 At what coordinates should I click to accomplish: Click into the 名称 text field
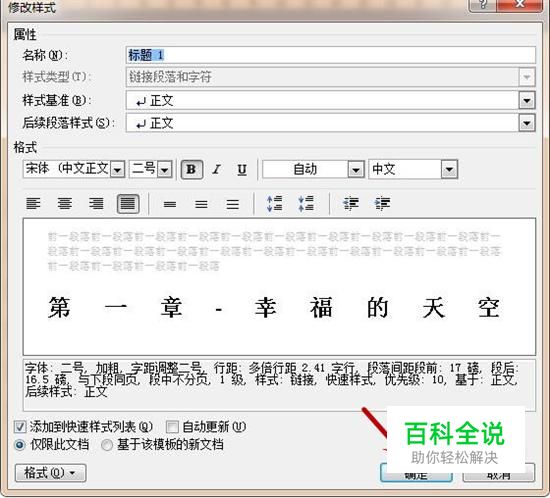pyautogui.click(x=330, y=55)
